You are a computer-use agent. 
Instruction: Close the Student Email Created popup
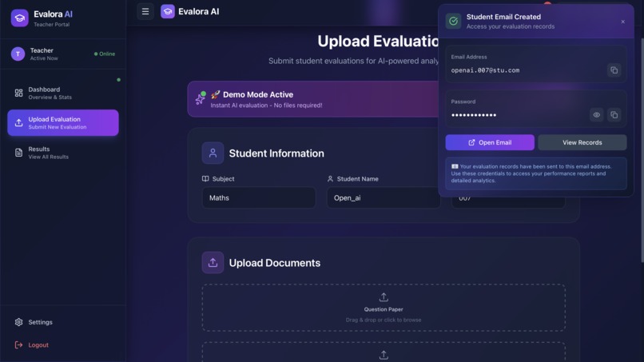point(622,22)
